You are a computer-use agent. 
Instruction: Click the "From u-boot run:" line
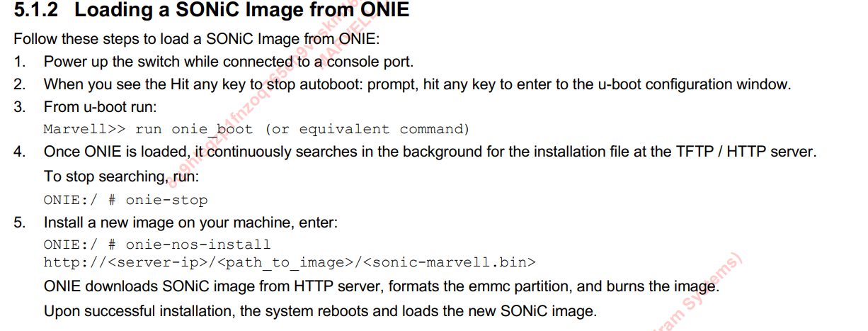(x=100, y=107)
